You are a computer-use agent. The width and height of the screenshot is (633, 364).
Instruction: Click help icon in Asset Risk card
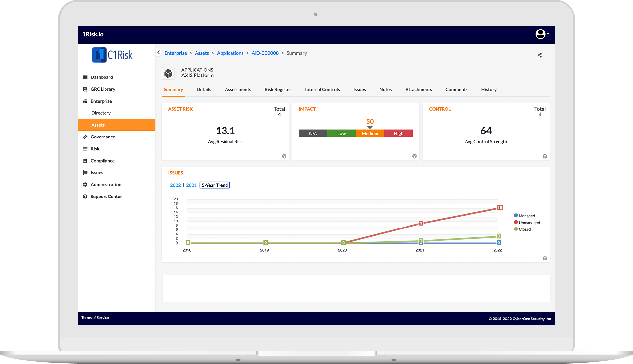pyautogui.click(x=284, y=156)
